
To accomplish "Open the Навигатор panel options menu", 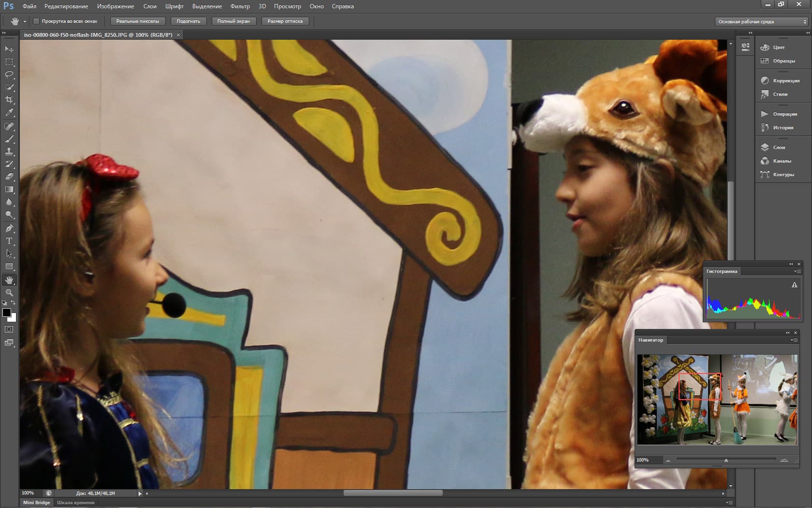I will coord(794,340).
